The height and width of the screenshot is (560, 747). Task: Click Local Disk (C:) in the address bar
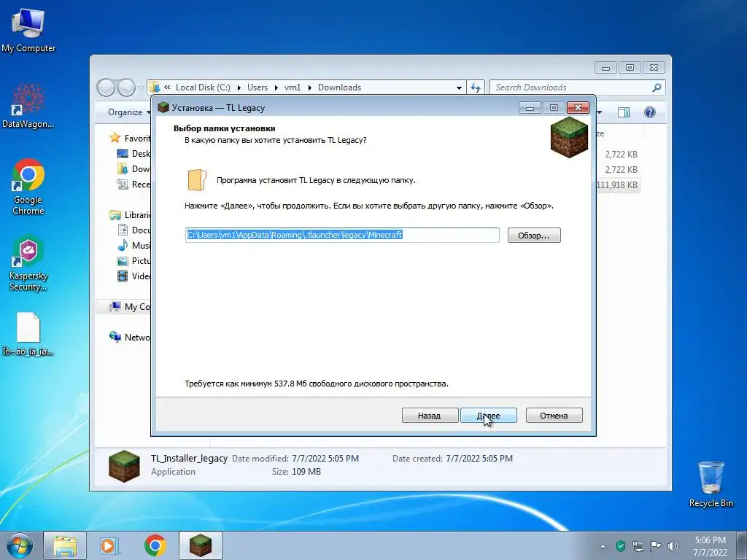(x=203, y=87)
